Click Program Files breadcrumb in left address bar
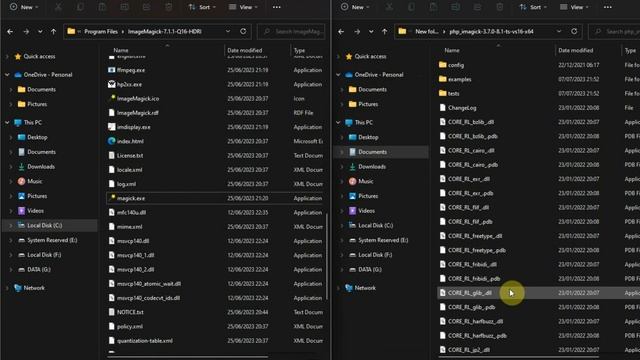The height and width of the screenshot is (360, 640). (x=101, y=31)
